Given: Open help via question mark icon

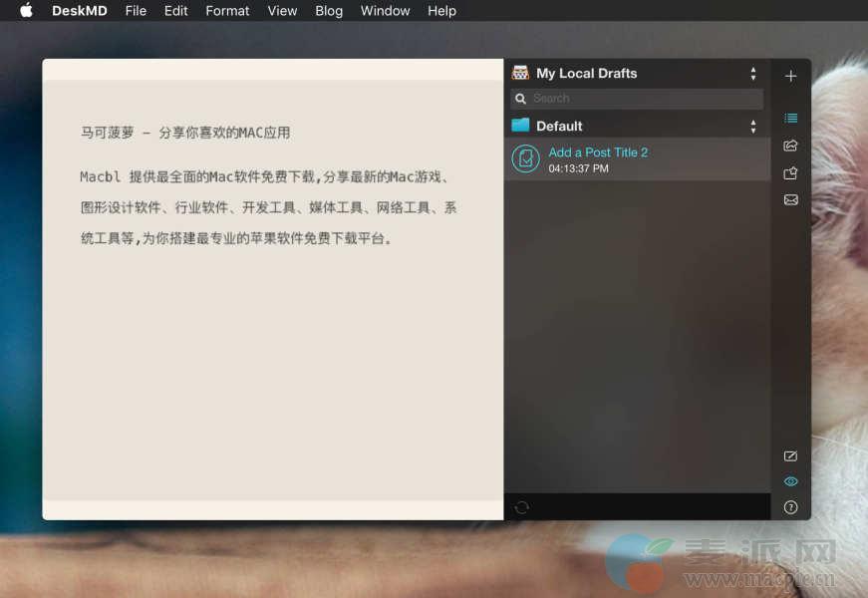Looking at the screenshot, I should tap(790, 507).
